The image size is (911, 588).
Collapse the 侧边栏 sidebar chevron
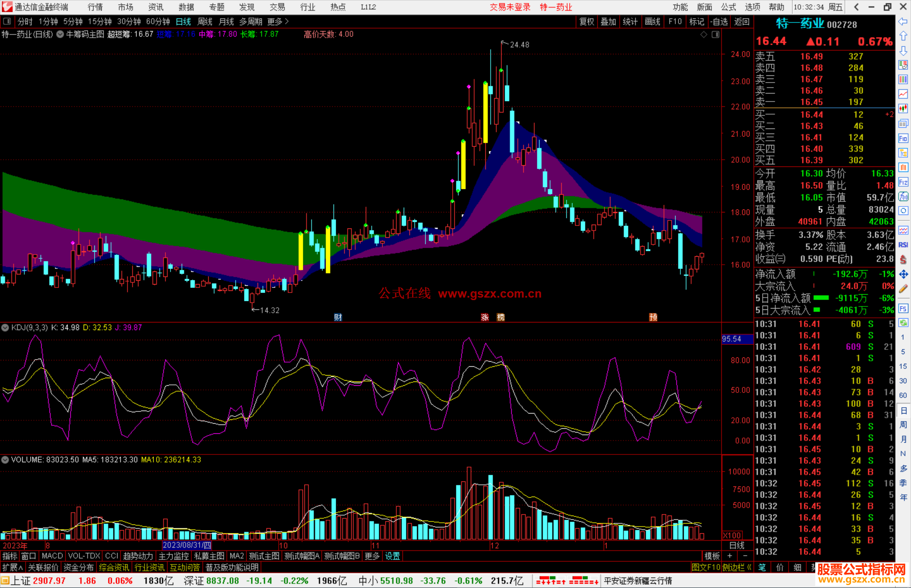[x=749, y=567]
